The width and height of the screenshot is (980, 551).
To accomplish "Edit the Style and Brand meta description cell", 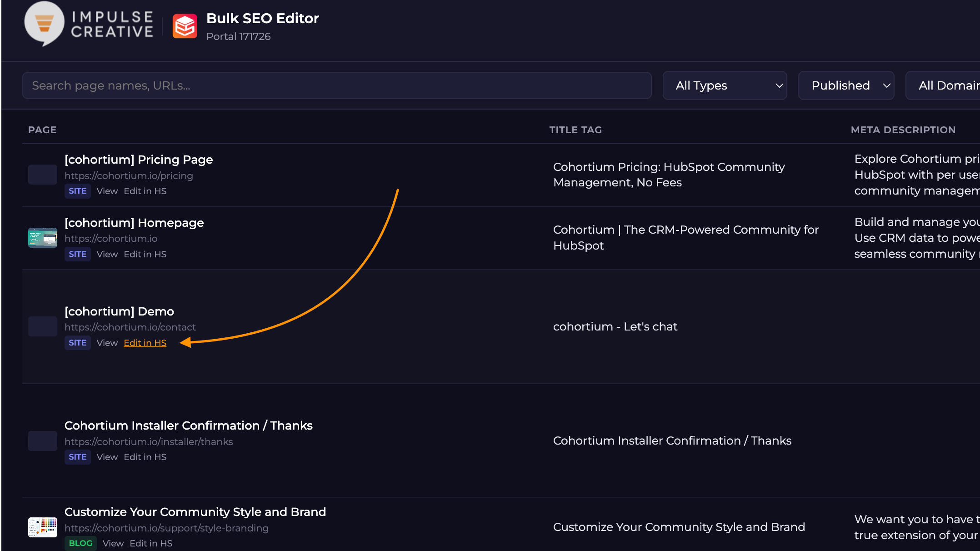I will click(917, 527).
